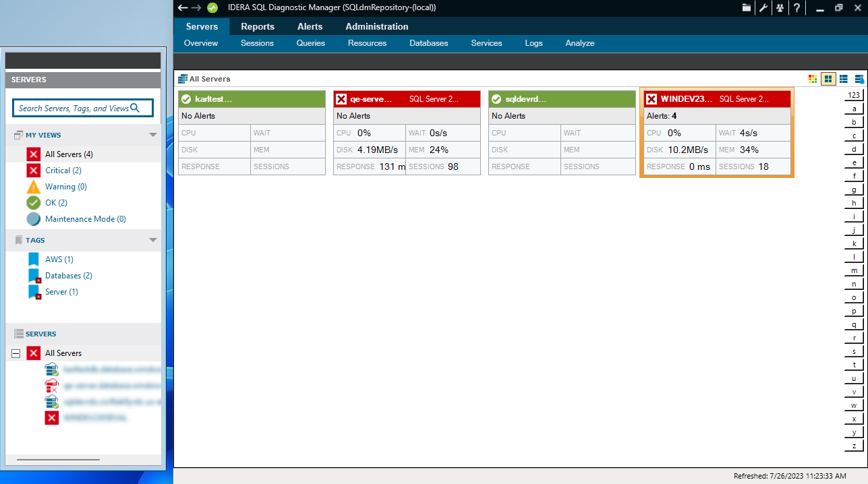868x484 pixels.
Task: Switch to the list details view icon
Action: pos(843,79)
